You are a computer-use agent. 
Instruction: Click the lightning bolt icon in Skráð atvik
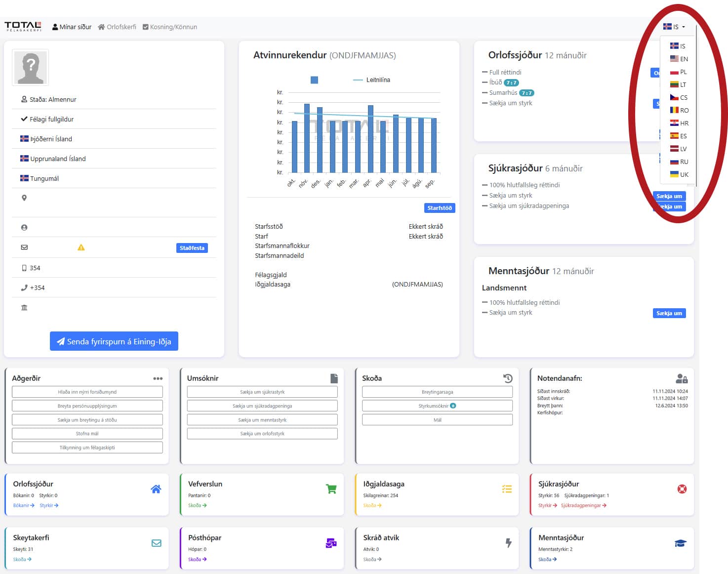click(x=508, y=543)
